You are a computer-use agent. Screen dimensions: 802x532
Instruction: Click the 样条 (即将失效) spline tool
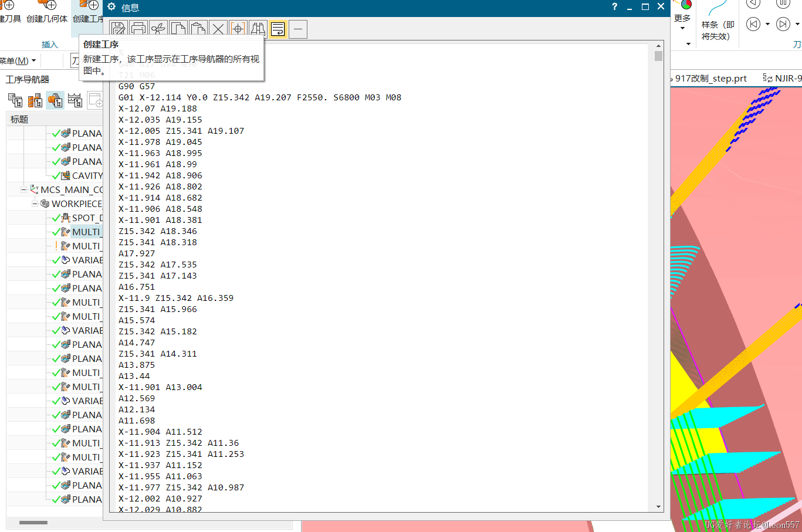[718, 21]
